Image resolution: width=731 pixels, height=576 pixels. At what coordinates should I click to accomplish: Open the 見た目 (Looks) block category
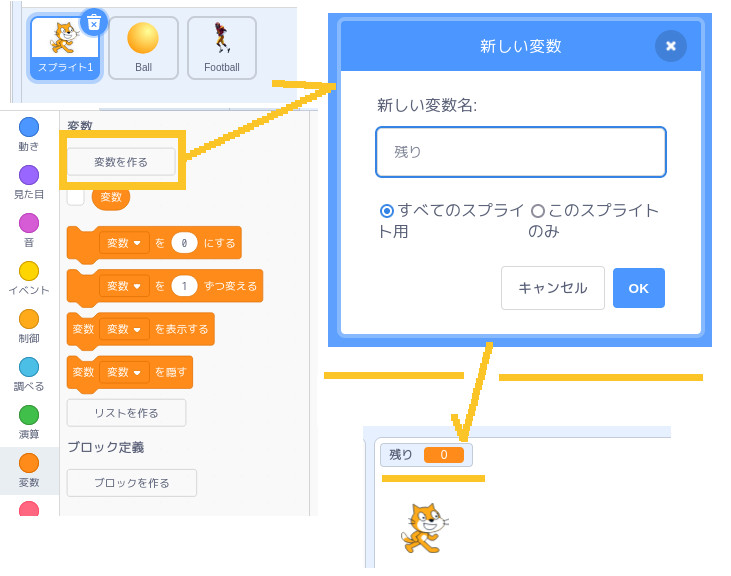[28, 183]
